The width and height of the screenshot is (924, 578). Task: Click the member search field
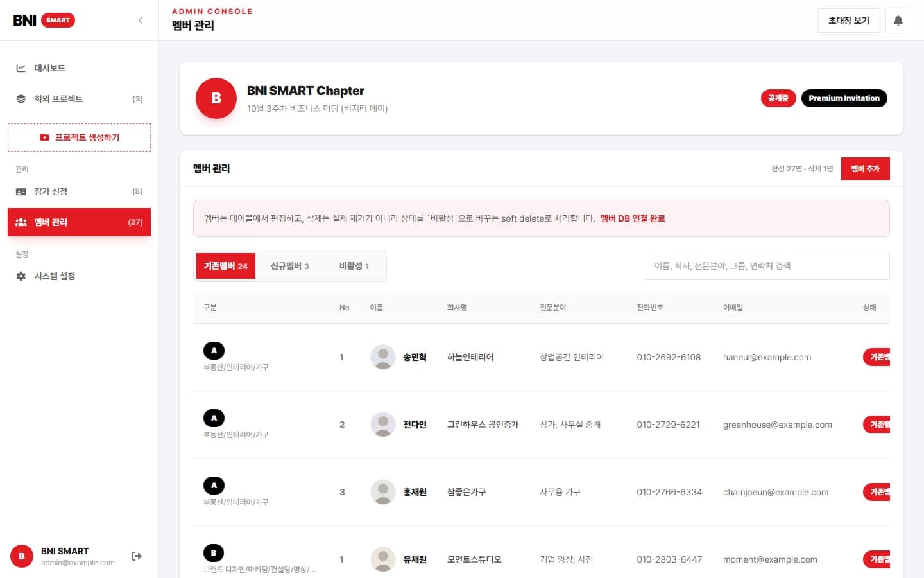[x=767, y=266]
